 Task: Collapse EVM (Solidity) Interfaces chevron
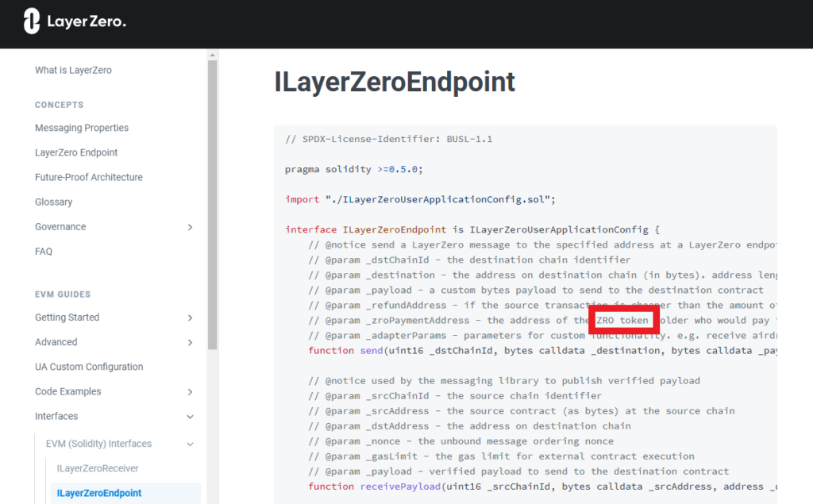pyautogui.click(x=191, y=444)
